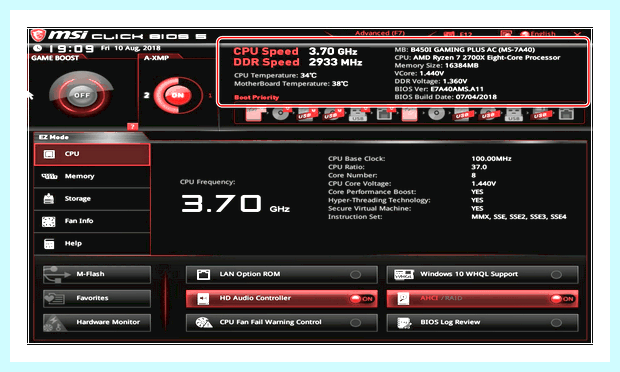The height and width of the screenshot is (372, 620).
Task: Open the Memory section in EZ Mode
Action: (x=92, y=176)
